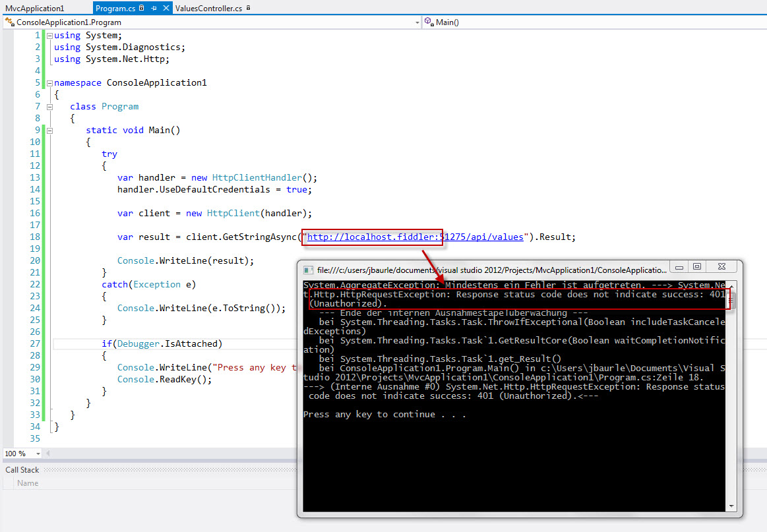This screenshot has width=767, height=532.
Task: Click the method icon beside Main()
Action: pyautogui.click(x=429, y=22)
